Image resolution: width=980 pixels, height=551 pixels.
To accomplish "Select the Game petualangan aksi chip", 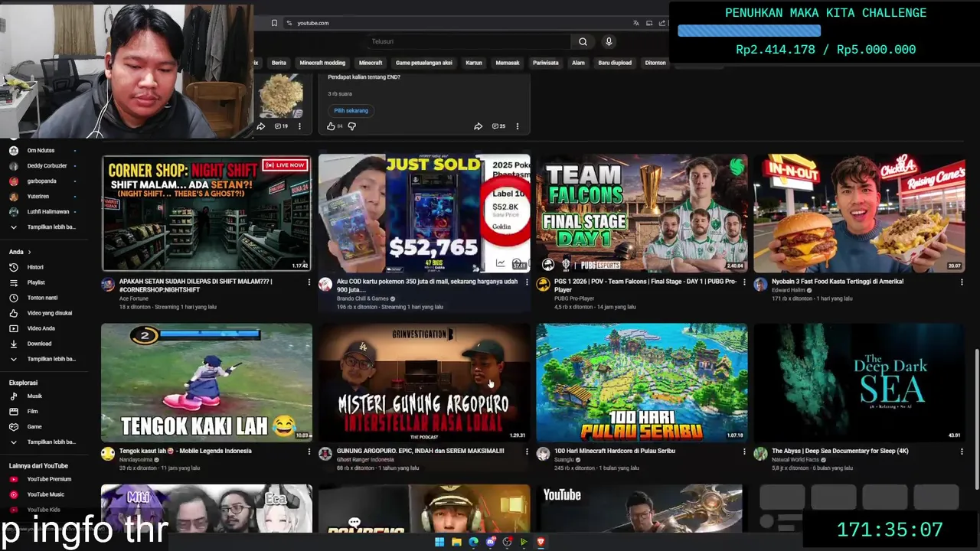I will 423,63.
